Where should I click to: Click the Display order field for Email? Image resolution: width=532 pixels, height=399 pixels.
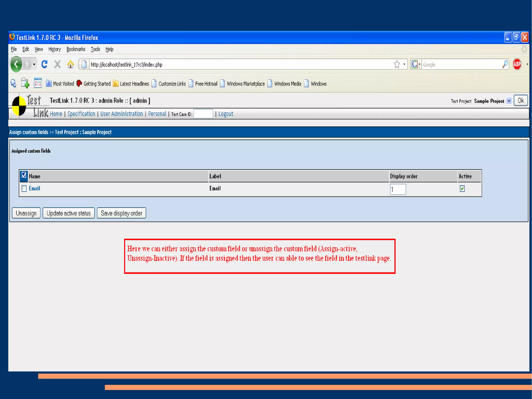click(398, 189)
